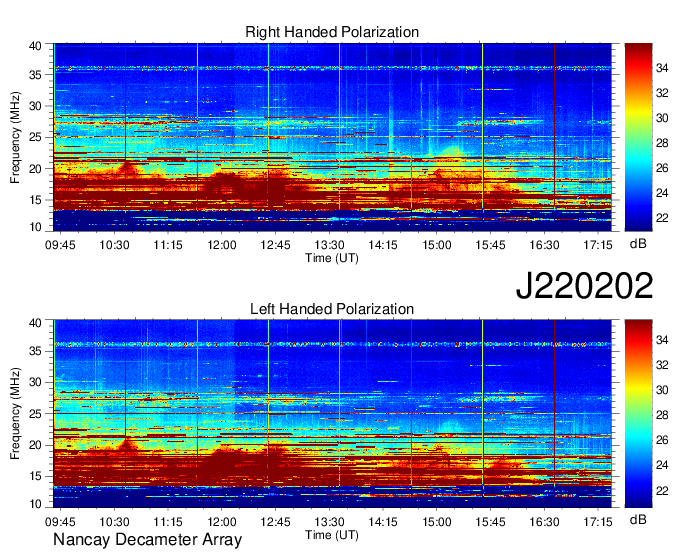Click the bottom plot color scale bar
The width and height of the screenshot is (680, 552).
638,414
